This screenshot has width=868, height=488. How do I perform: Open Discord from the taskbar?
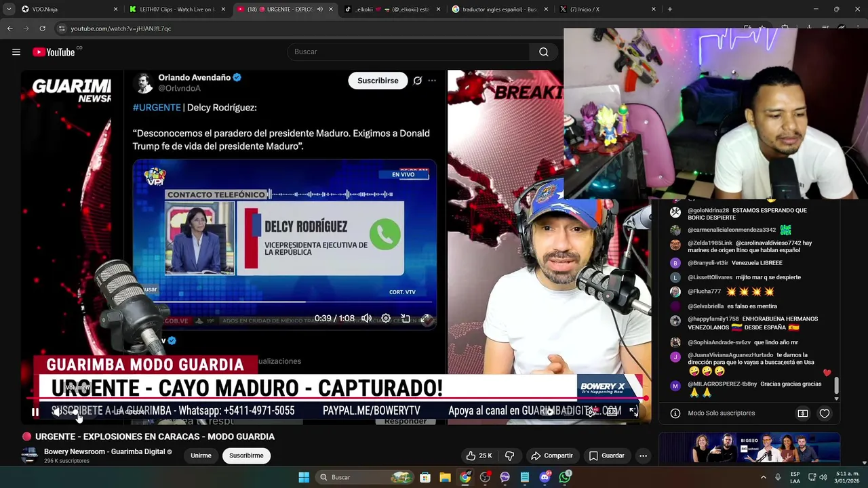coord(545,477)
